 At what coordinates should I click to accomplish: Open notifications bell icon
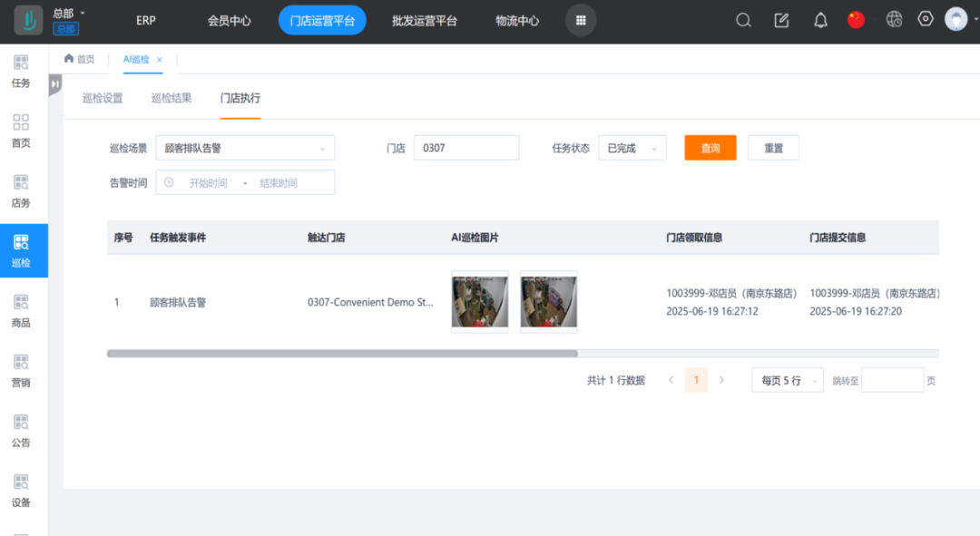(820, 20)
